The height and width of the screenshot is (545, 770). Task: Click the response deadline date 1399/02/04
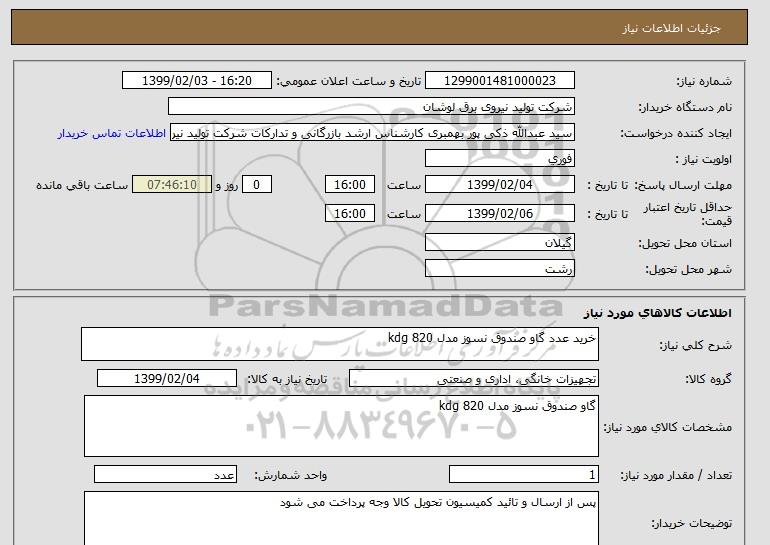499,185
